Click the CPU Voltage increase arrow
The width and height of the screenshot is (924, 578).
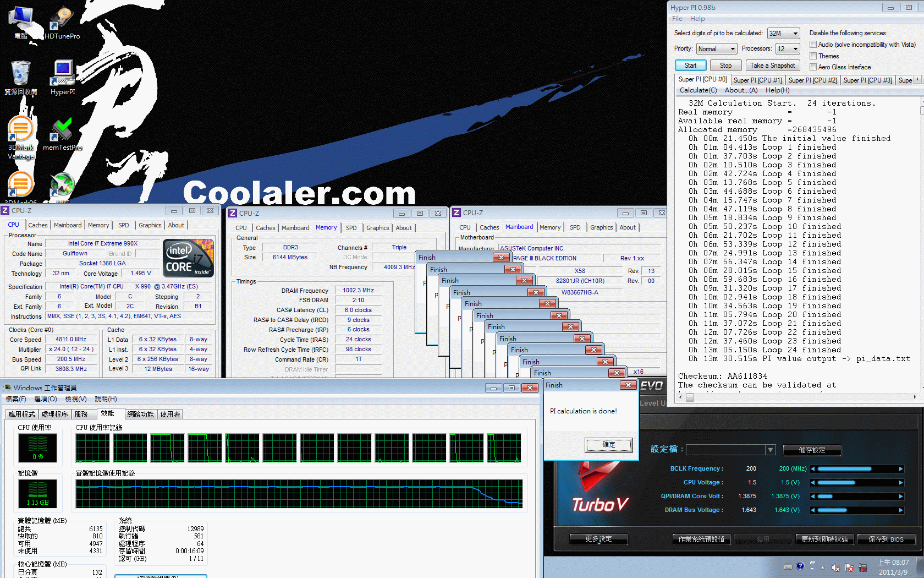(x=901, y=483)
